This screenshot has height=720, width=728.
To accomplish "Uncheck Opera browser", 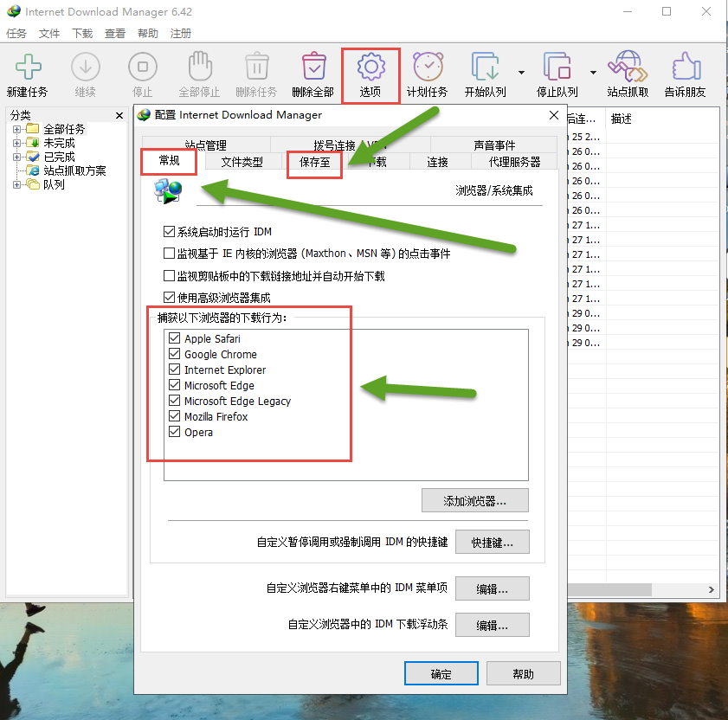I will (x=174, y=431).
